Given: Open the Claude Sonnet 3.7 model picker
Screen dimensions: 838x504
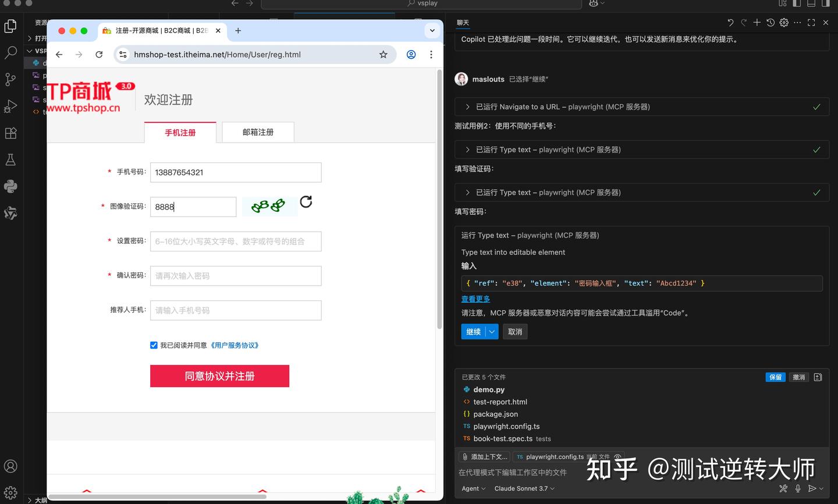Looking at the screenshot, I should tap(524, 489).
